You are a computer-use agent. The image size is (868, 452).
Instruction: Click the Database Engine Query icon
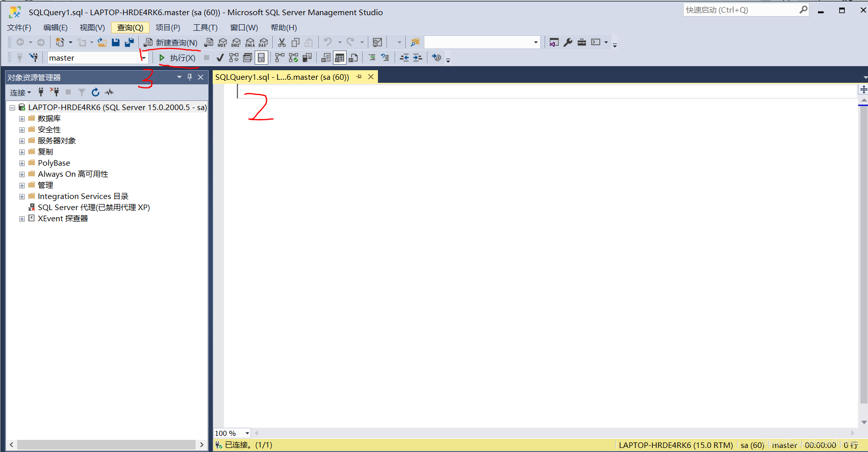click(x=209, y=42)
